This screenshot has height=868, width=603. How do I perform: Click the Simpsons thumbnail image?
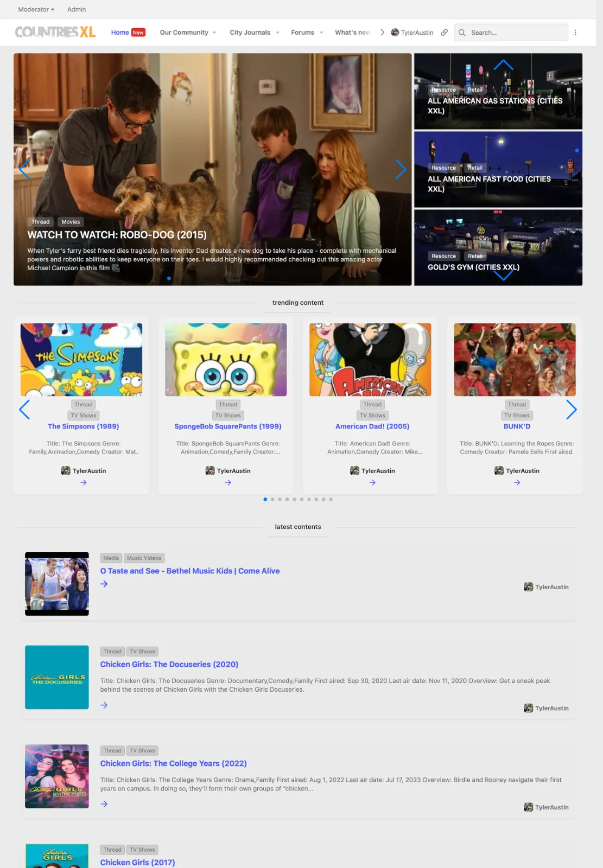pyautogui.click(x=81, y=360)
